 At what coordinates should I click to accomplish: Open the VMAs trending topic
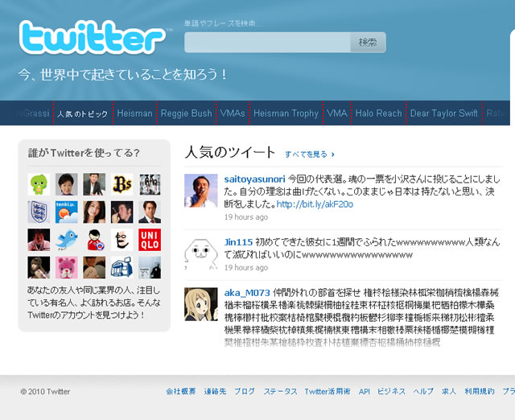[x=233, y=113]
